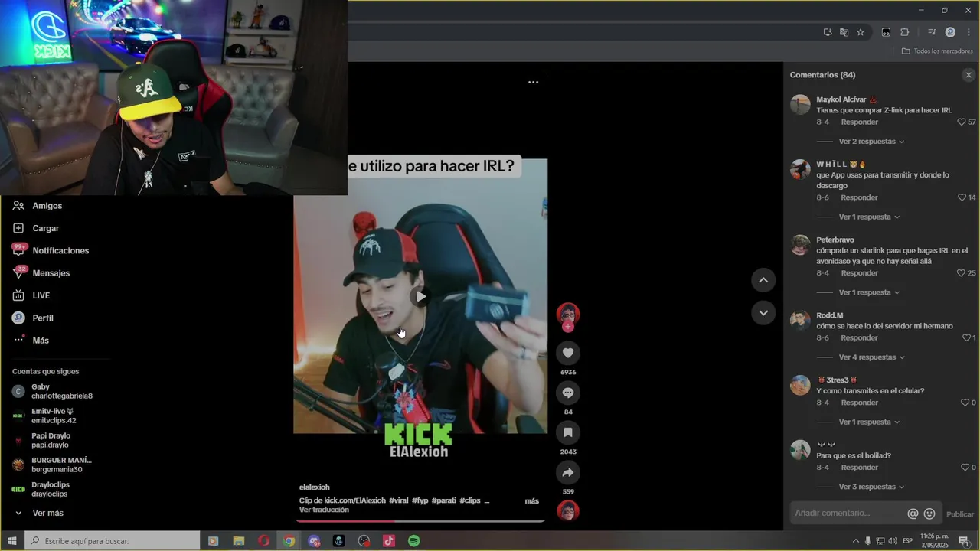Expand 'Ver 3 respuestas' replies

(x=871, y=487)
